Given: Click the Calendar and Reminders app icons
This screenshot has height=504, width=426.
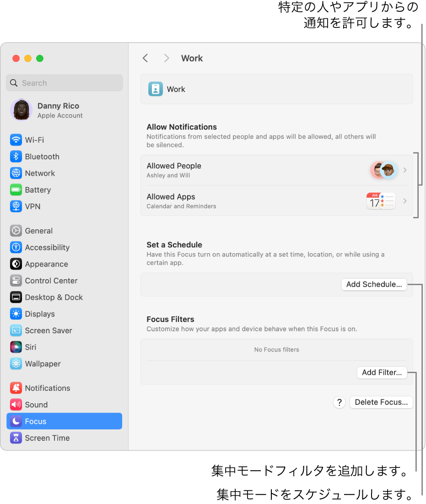Looking at the screenshot, I should click(x=381, y=201).
